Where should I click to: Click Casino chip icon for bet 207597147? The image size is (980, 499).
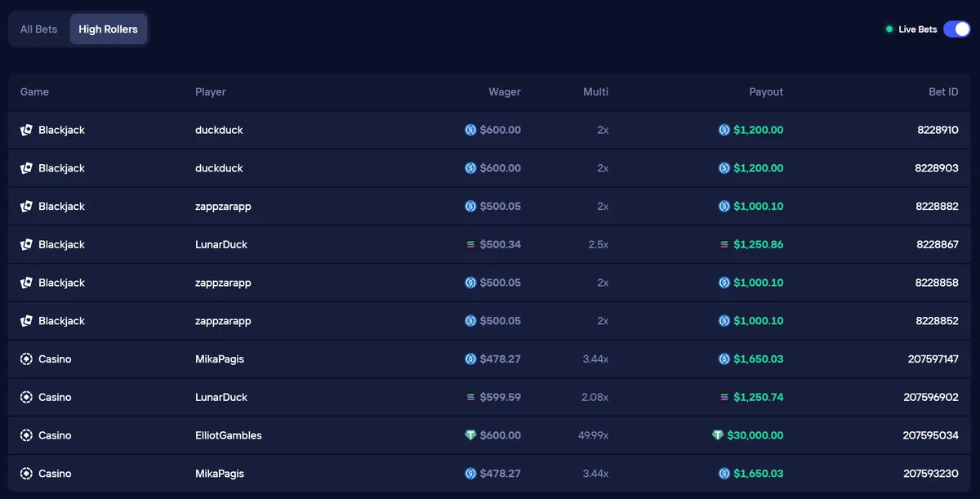[x=26, y=359]
